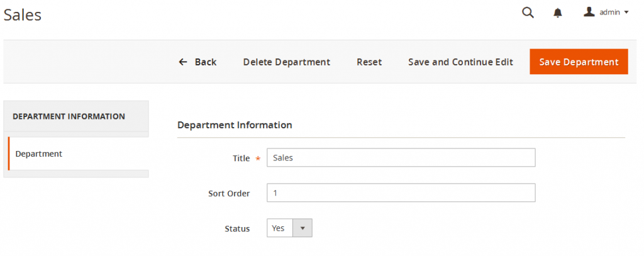Open notifications bell icon
This screenshot has height=256, width=644.
557,13
